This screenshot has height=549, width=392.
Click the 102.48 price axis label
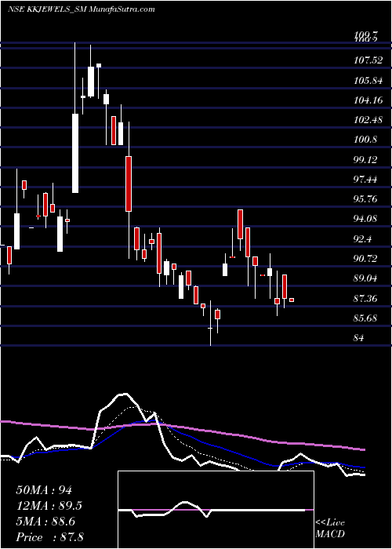click(x=368, y=120)
